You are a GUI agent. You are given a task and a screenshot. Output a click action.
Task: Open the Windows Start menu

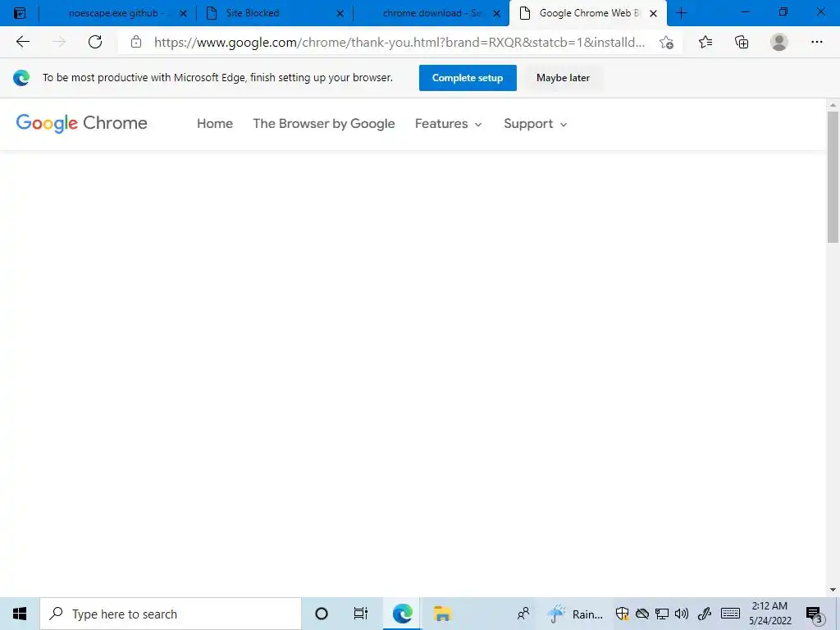click(x=20, y=614)
